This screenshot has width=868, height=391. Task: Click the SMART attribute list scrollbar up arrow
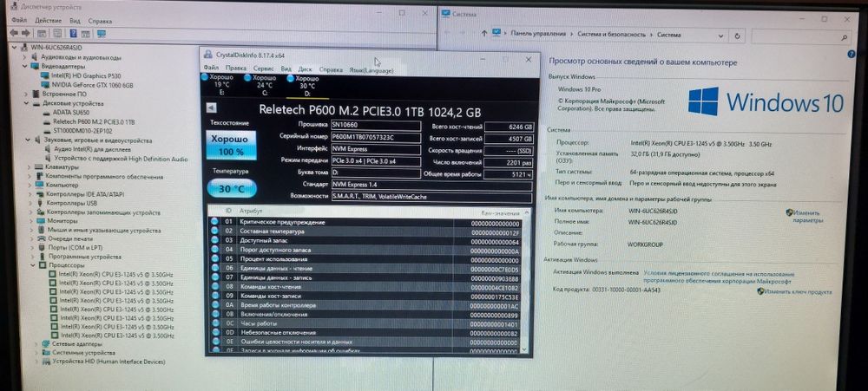click(x=526, y=212)
